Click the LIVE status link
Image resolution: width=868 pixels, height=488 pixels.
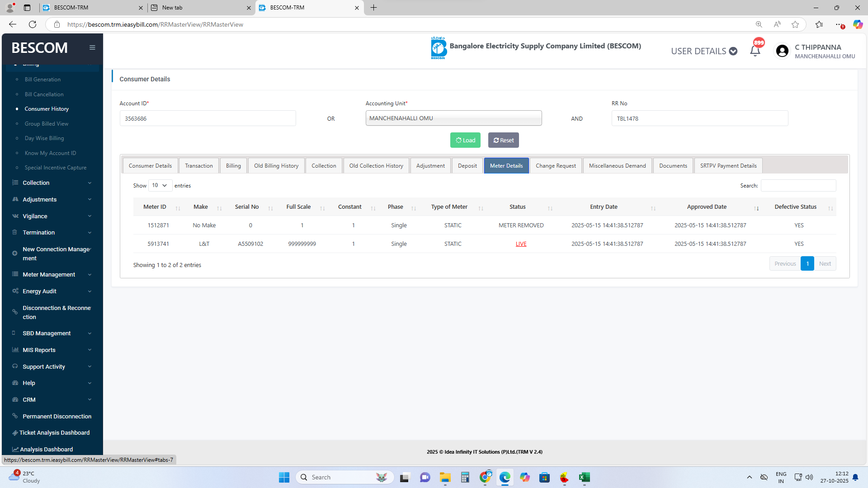[521, 244]
